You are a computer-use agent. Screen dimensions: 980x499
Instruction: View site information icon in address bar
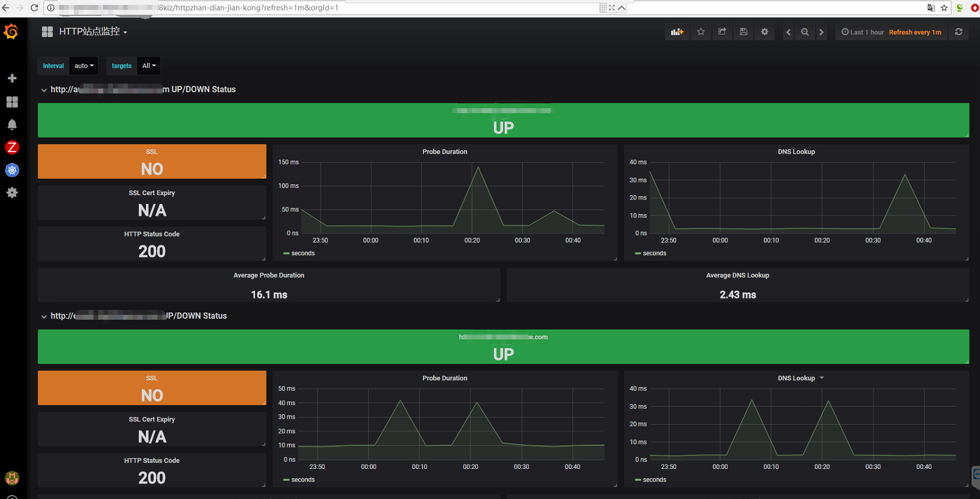click(x=50, y=8)
